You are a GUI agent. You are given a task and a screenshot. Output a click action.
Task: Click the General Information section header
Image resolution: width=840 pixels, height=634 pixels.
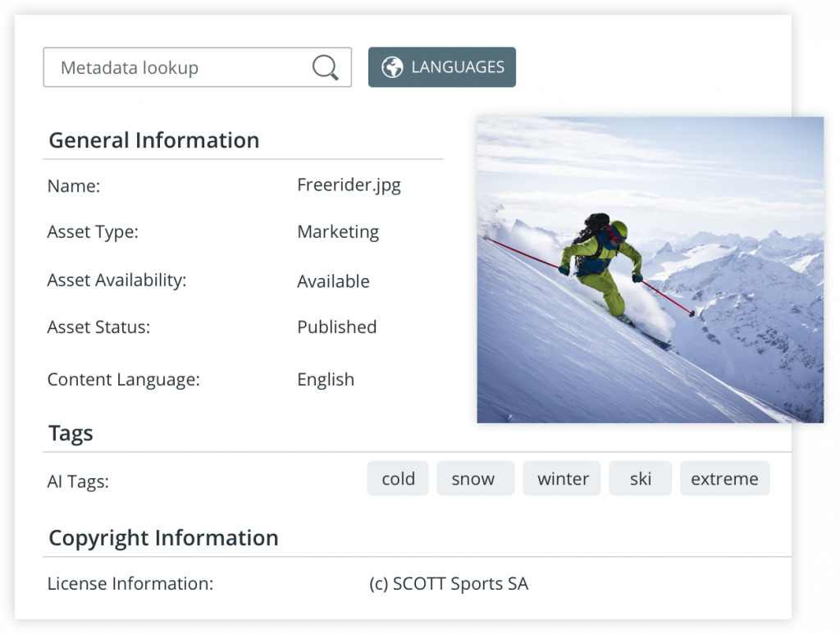point(154,140)
